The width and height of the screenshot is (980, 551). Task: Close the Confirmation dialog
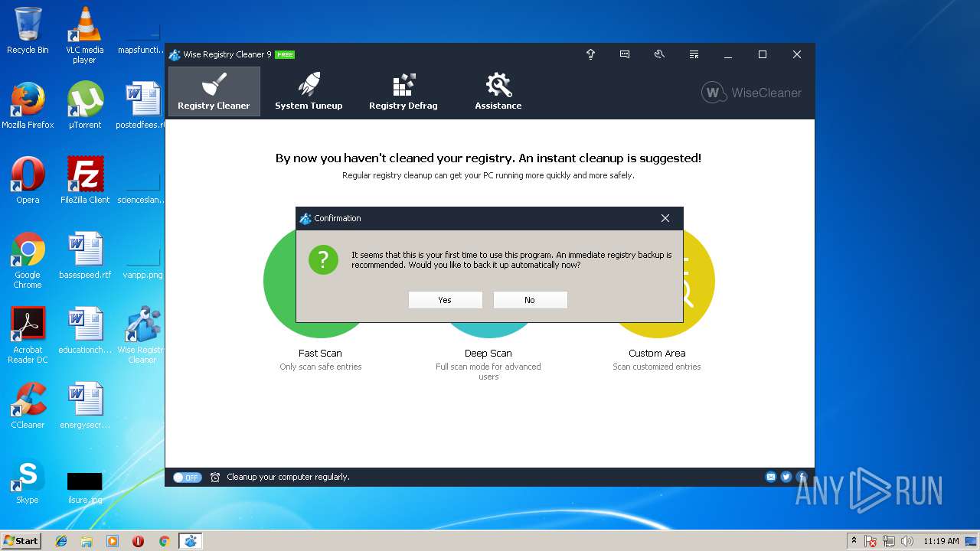(665, 218)
